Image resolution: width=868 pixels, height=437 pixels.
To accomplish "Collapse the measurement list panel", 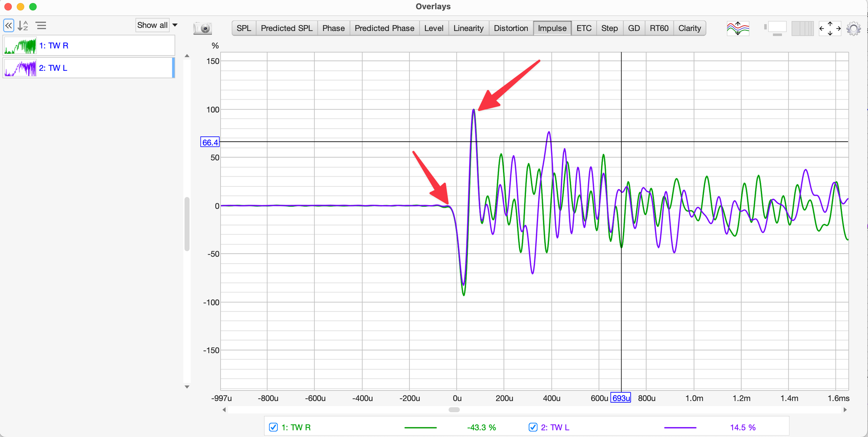I will [9, 26].
